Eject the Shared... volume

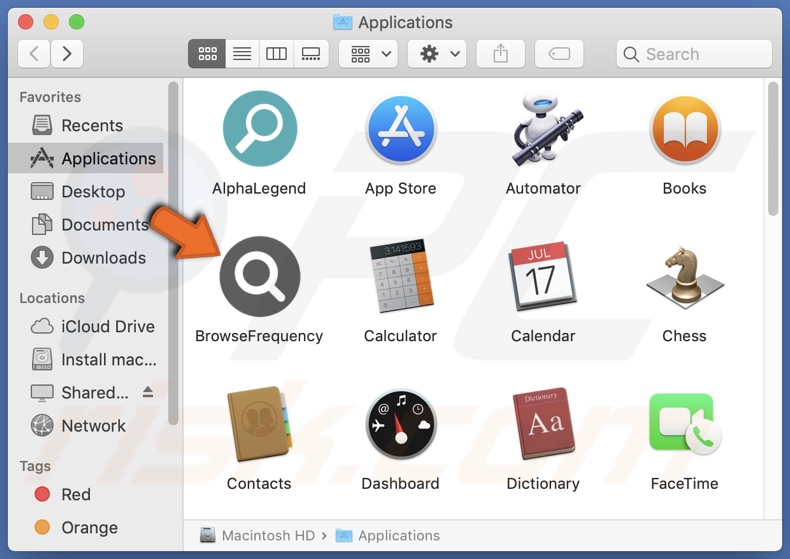point(148,392)
